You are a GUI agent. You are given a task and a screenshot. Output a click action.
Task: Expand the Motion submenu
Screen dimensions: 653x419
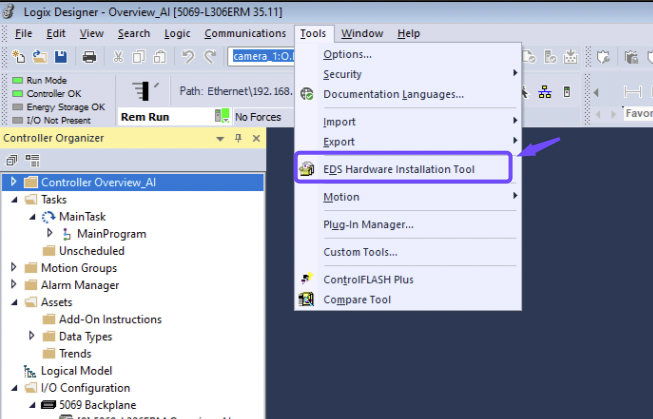tap(341, 197)
